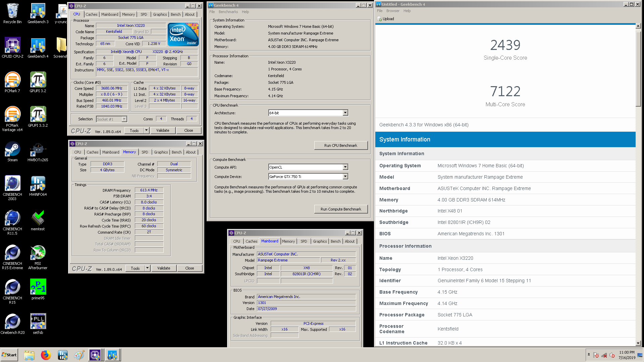The height and width of the screenshot is (362, 644).
Task: Open the Help menu in Geekbench 4 window
Action: 246,12
